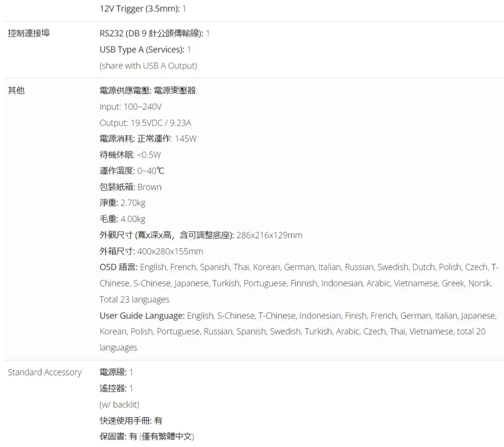Click the OSD 語言 label
This screenshot has width=504, height=447.
(x=118, y=267)
